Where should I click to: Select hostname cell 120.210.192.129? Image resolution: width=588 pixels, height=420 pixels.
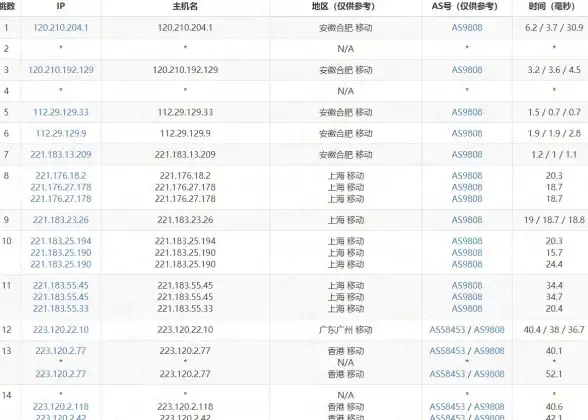185,70
